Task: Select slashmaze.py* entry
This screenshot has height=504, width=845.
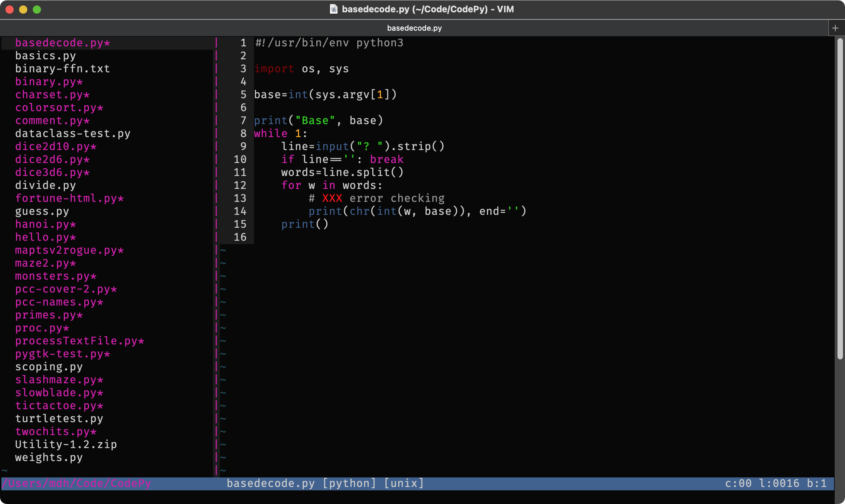Action: (x=59, y=380)
